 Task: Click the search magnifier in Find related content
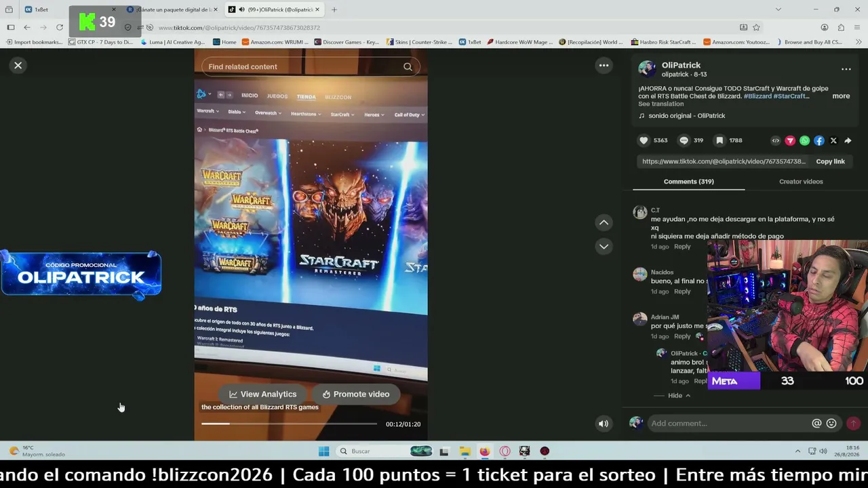pyautogui.click(x=408, y=66)
